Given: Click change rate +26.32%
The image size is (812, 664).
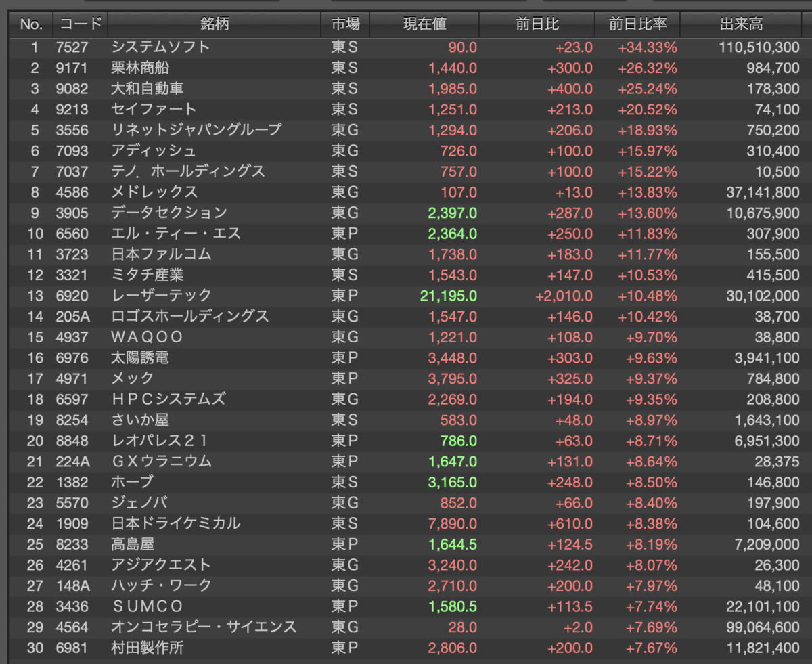Looking at the screenshot, I should click(x=647, y=68).
